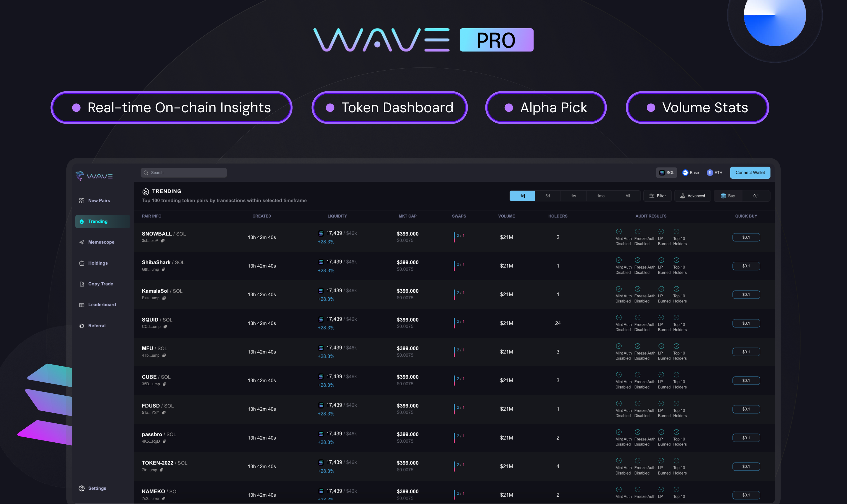This screenshot has width=847, height=504.
Task: Click the Trending flame icon
Action: coord(145,192)
